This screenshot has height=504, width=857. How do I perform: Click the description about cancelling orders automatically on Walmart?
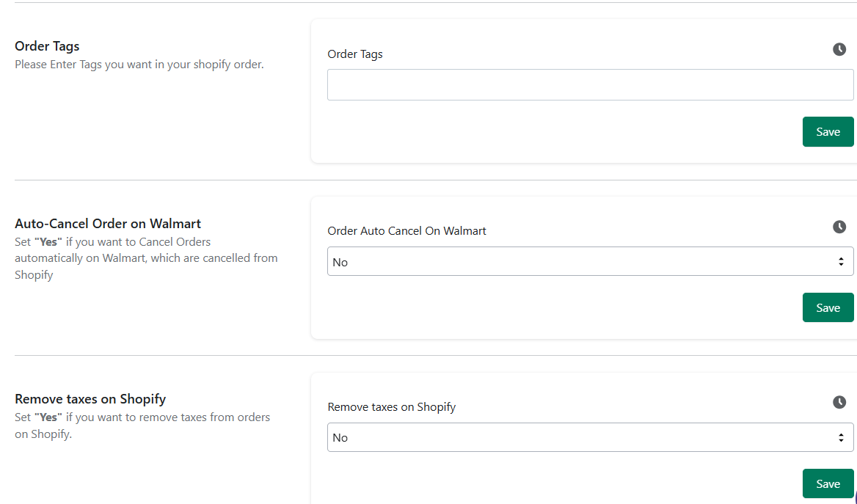[146, 258]
